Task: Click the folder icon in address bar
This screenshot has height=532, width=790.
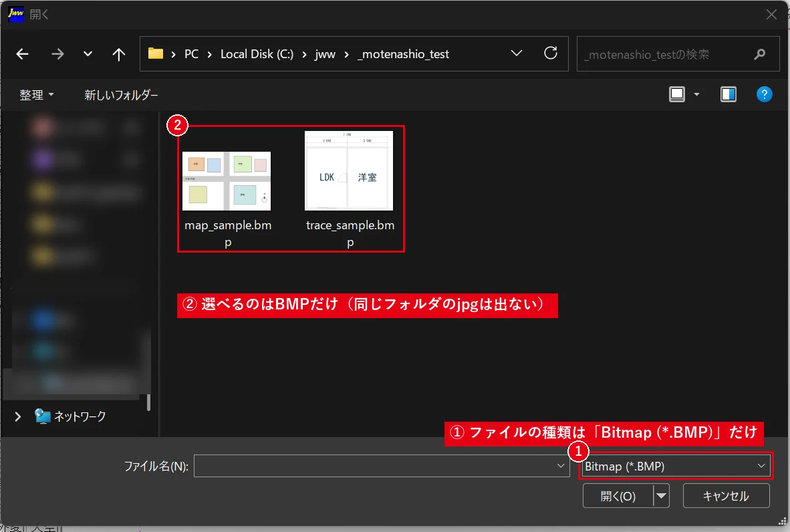Action: (156, 53)
